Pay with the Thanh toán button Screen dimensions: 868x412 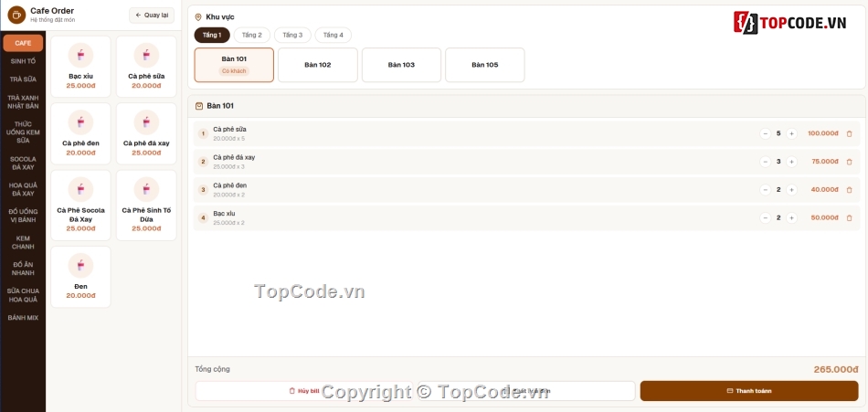click(749, 391)
